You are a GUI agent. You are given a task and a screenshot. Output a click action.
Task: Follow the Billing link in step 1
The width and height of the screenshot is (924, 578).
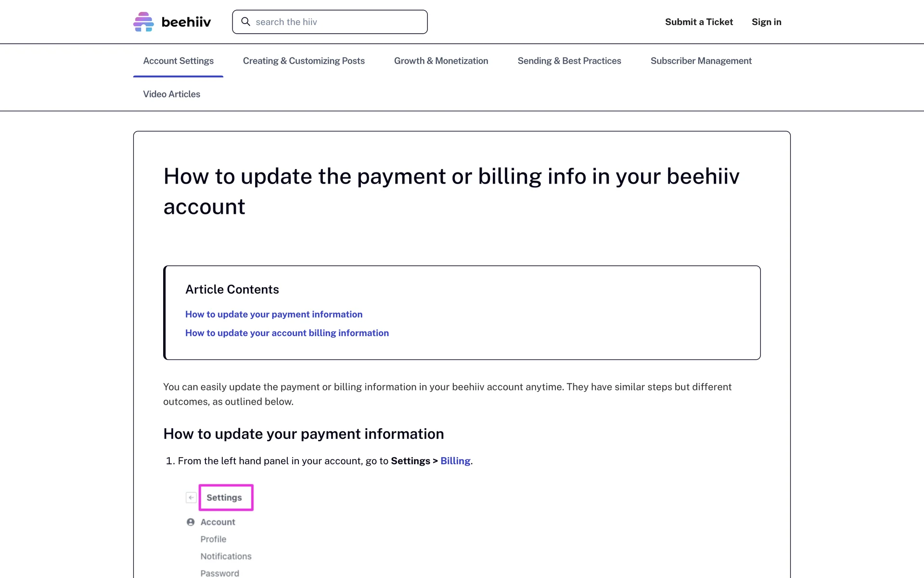tap(455, 461)
